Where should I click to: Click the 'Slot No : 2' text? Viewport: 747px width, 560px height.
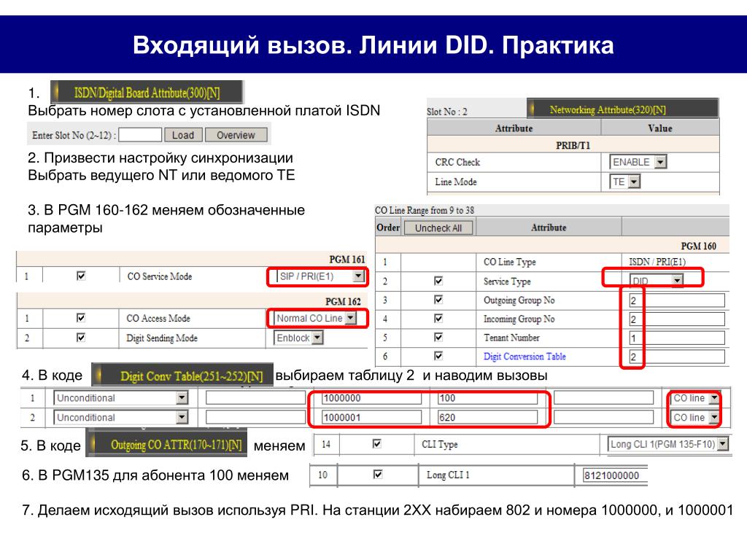tap(447, 112)
